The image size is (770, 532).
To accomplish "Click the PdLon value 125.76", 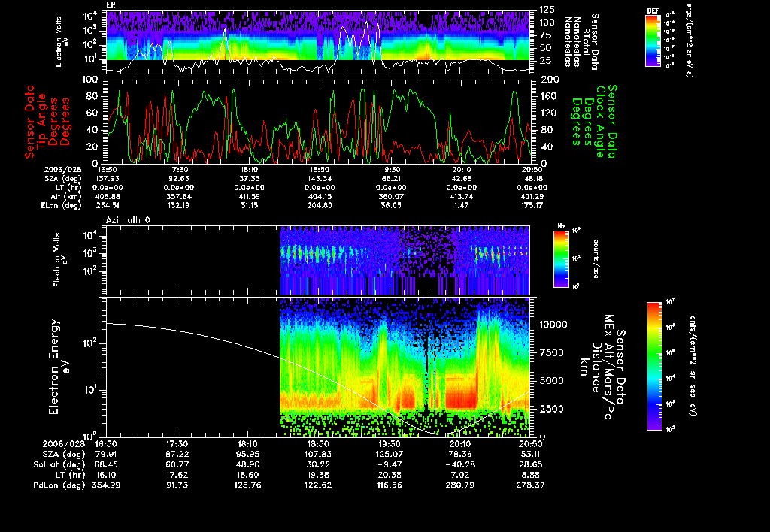I will coord(247,485).
